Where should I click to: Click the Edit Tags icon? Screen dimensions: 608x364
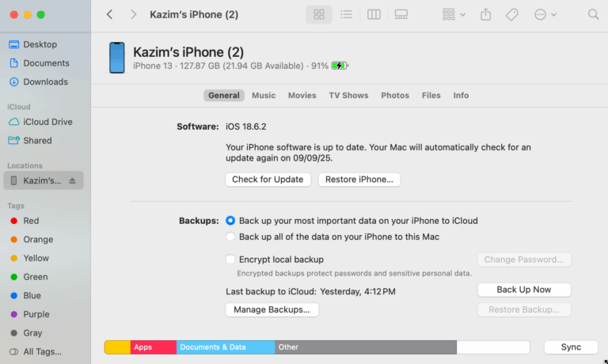coord(512,15)
